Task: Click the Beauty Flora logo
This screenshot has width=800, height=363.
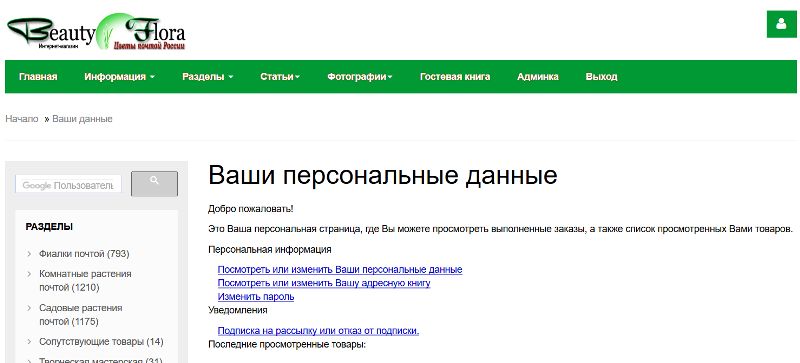Action: (x=96, y=32)
